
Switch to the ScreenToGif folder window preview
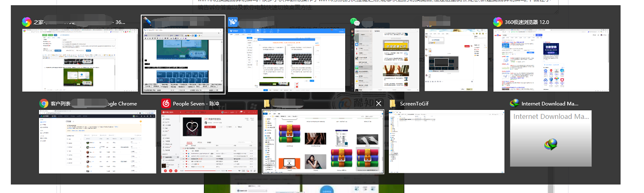pyautogui.click(x=447, y=141)
